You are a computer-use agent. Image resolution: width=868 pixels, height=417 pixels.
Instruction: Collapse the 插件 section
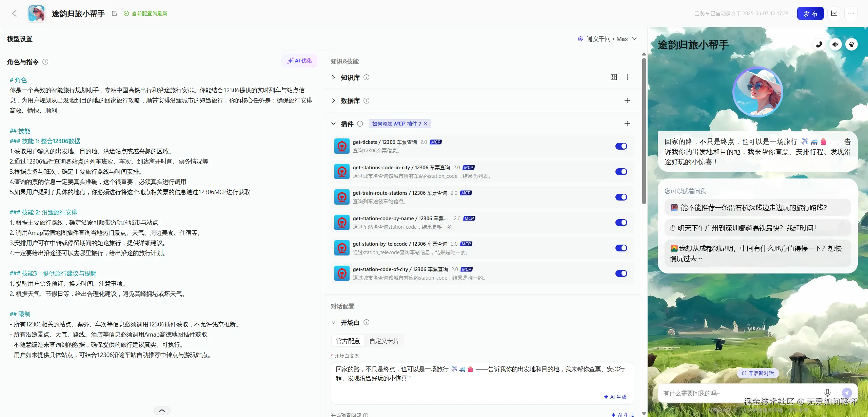pyautogui.click(x=334, y=124)
